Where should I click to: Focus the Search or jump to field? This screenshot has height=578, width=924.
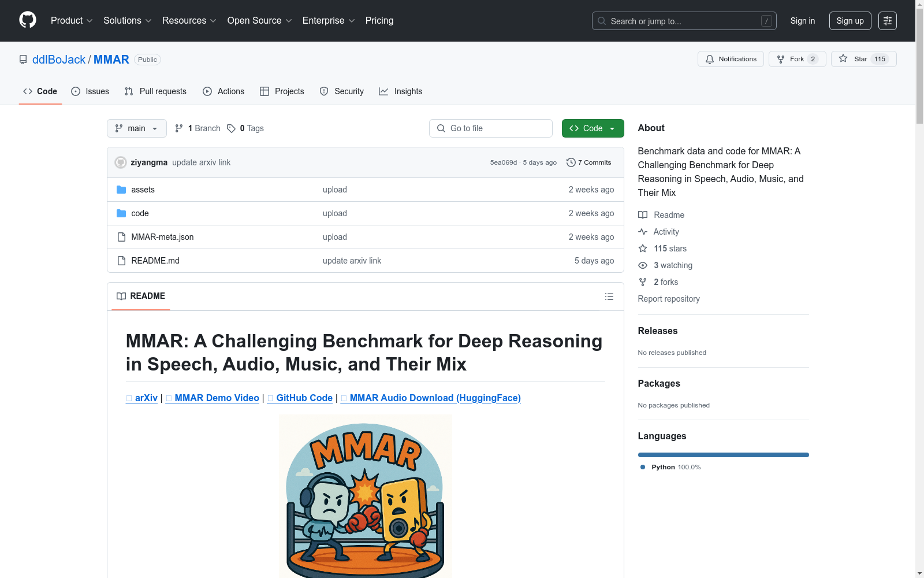684,21
